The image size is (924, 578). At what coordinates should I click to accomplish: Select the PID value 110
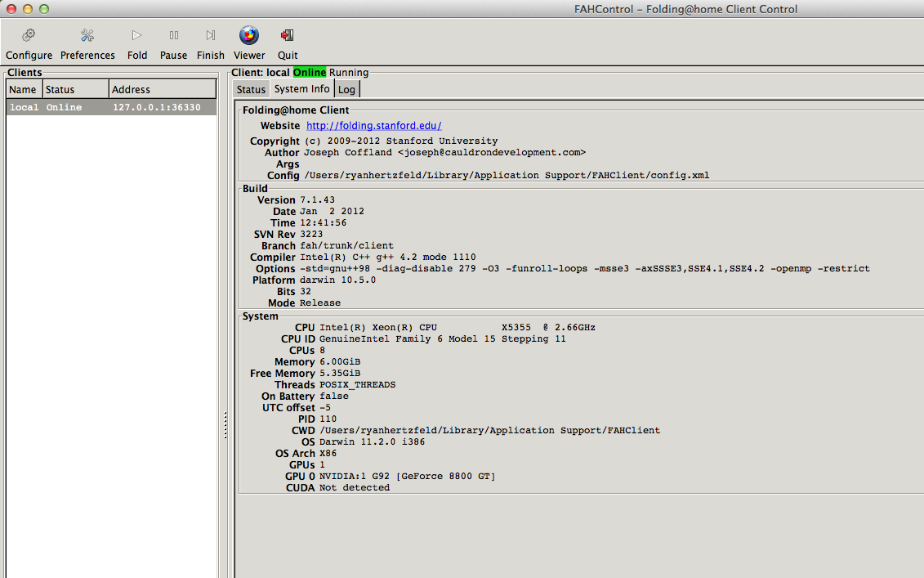(x=328, y=419)
